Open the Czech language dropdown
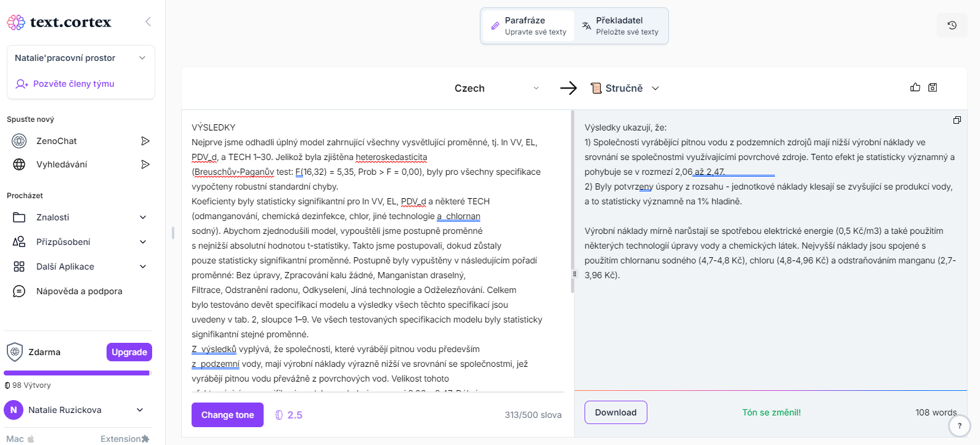 click(496, 88)
